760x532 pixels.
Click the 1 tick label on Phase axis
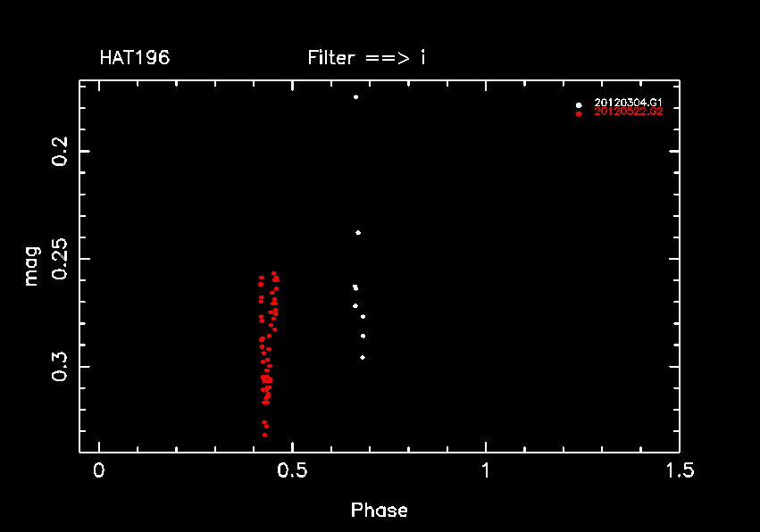point(485,470)
